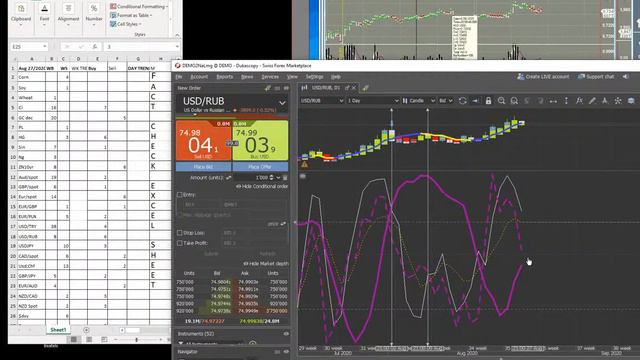
Task: Click warning triangle icon on chart
Action: 304,164
